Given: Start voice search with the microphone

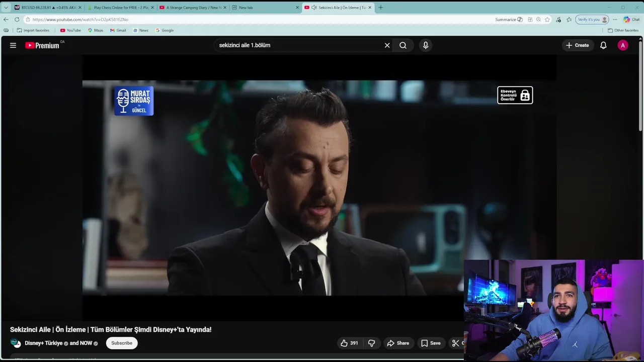Looking at the screenshot, I should click(x=426, y=45).
